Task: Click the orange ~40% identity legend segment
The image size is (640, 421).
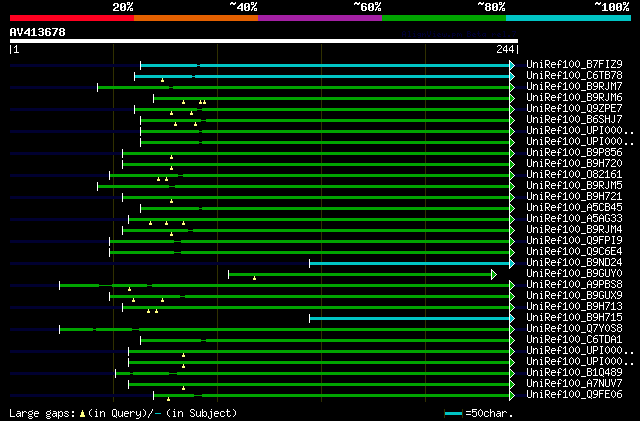Action: pos(196,18)
